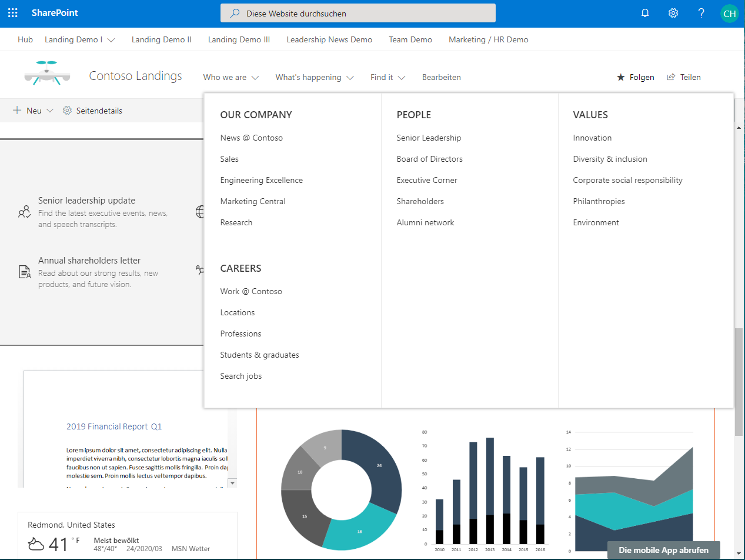
Task: Open the Professions link
Action: [x=240, y=334]
